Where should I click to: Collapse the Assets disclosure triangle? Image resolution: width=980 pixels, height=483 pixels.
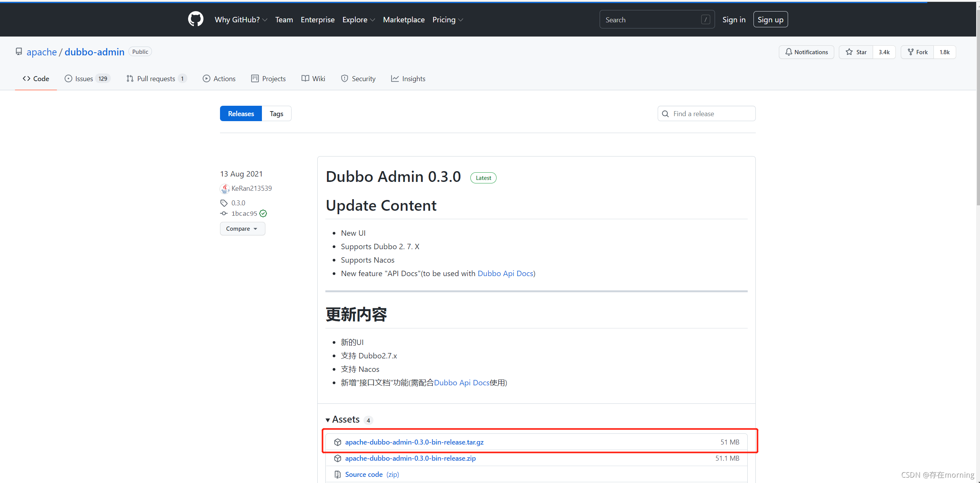[328, 420]
